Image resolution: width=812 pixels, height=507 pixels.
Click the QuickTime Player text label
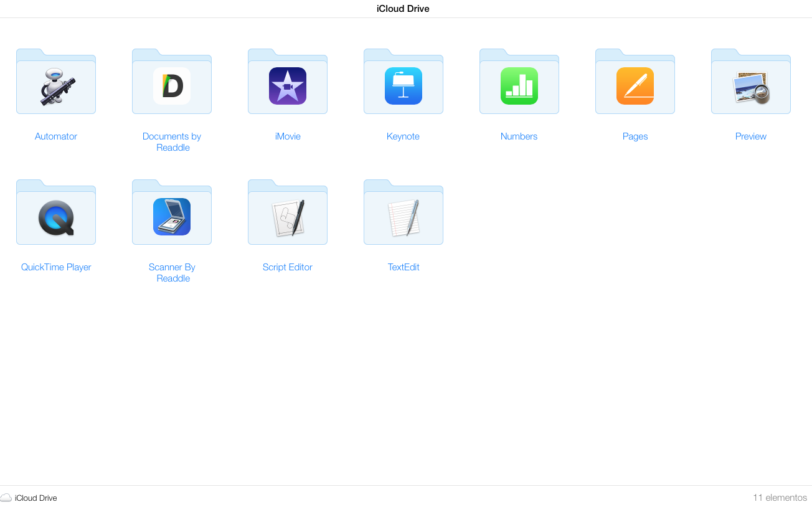point(56,267)
